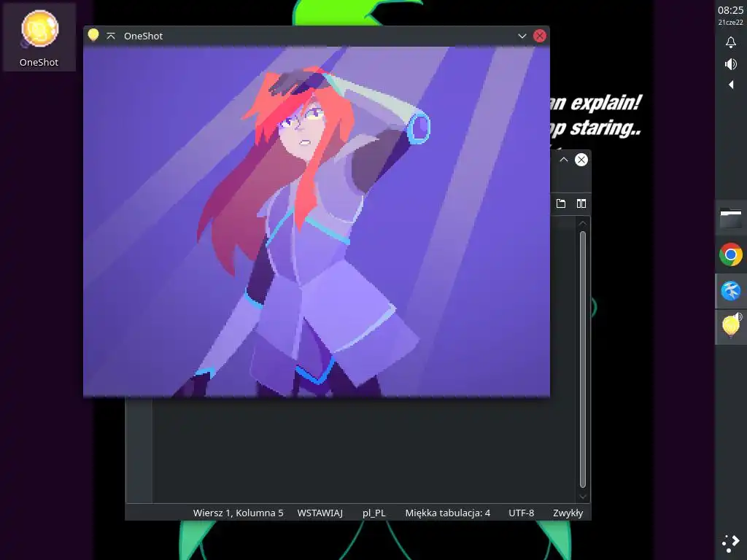
Task: Click the OneShot game artwork
Action: pyautogui.click(x=317, y=222)
